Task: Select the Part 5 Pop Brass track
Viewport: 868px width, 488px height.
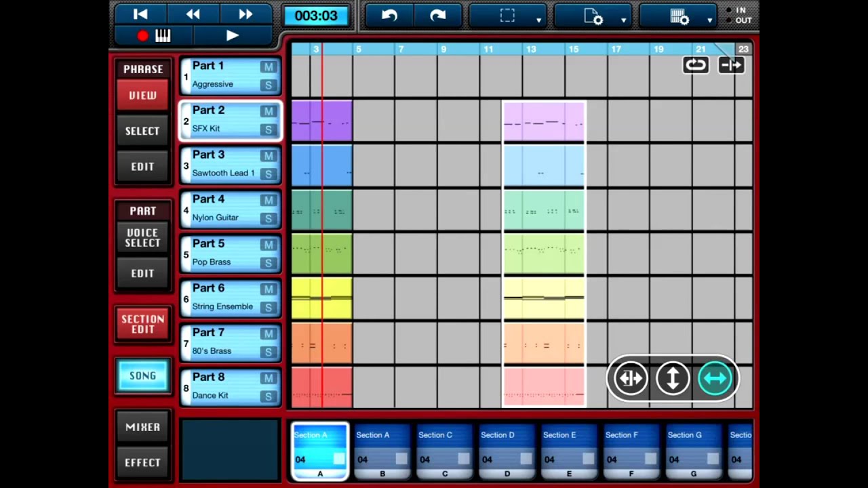Action: click(231, 254)
